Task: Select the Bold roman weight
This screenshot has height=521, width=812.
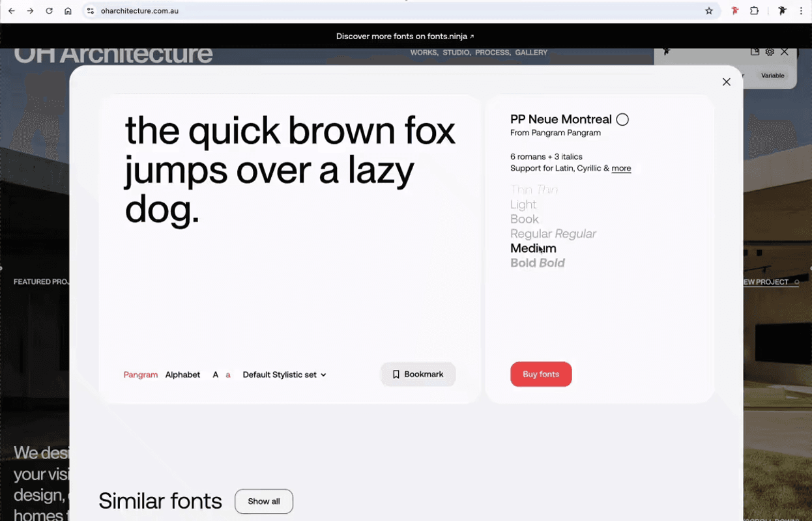Action: pyautogui.click(x=523, y=263)
